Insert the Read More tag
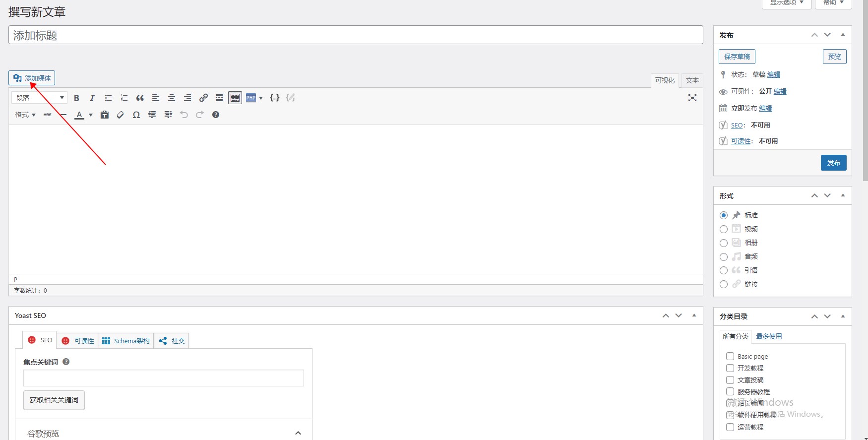This screenshot has height=440, width=868. (219, 98)
